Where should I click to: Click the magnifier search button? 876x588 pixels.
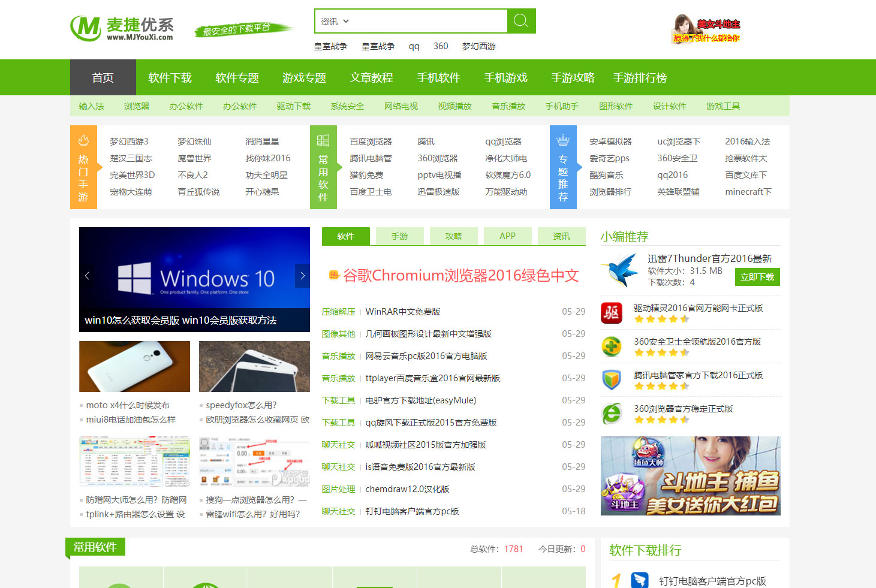[521, 21]
